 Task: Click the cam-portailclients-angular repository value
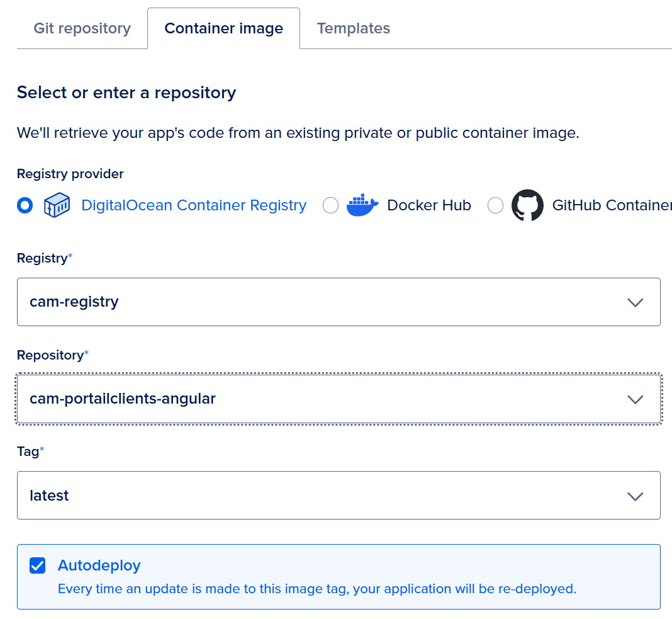click(123, 399)
